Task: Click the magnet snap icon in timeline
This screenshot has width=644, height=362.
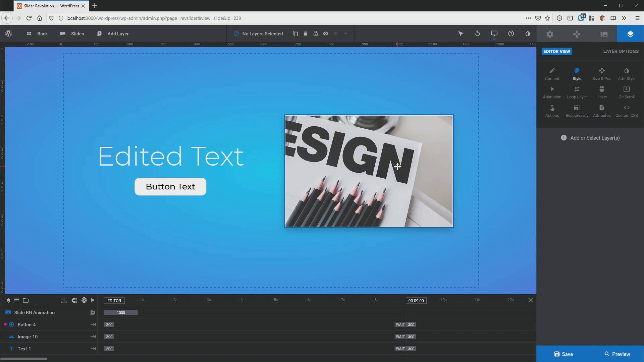Action: 74,300
